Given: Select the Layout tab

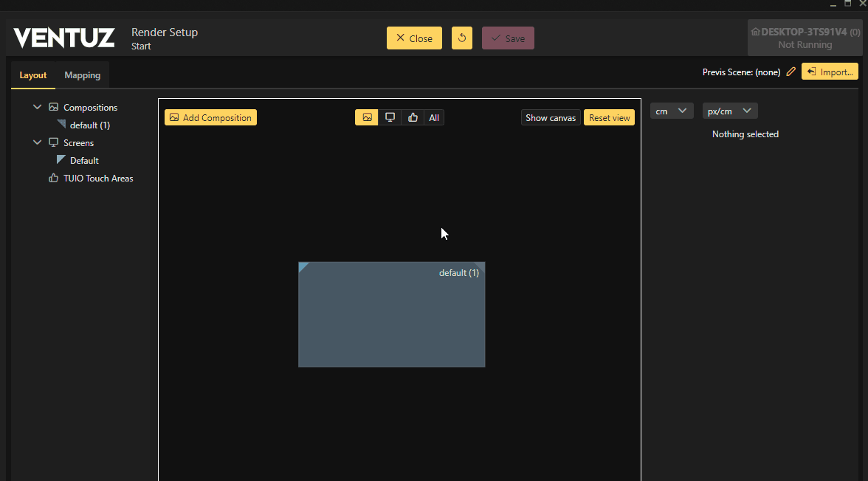Looking at the screenshot, I should 33,75.
